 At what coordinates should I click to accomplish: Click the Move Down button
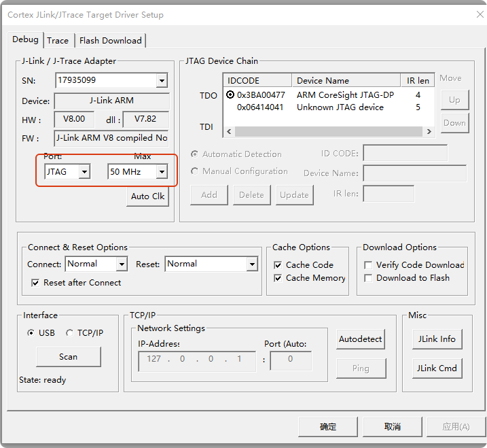pos(454,123)
